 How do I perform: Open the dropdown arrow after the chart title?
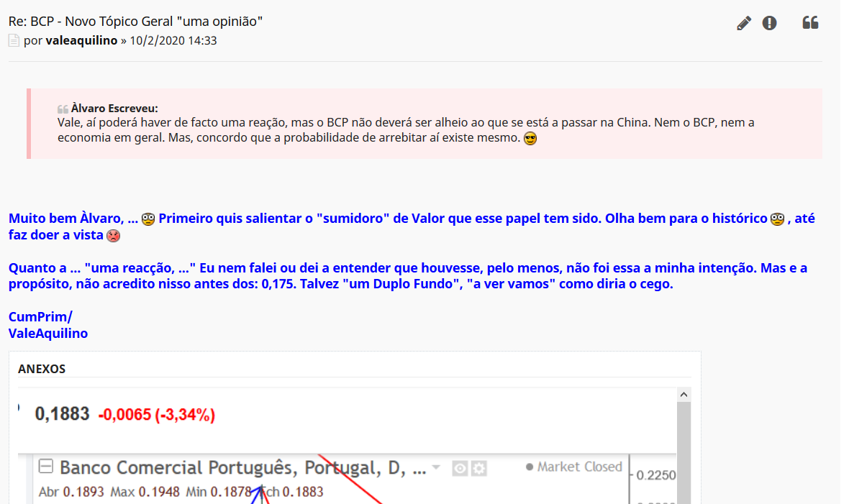coord(437,467)
